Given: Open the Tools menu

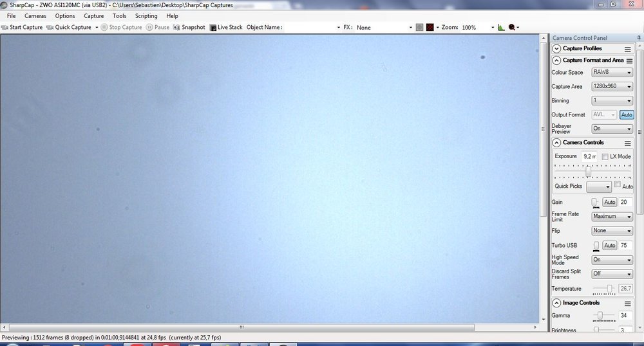Looking at the screenshot, I should point(120,16).
